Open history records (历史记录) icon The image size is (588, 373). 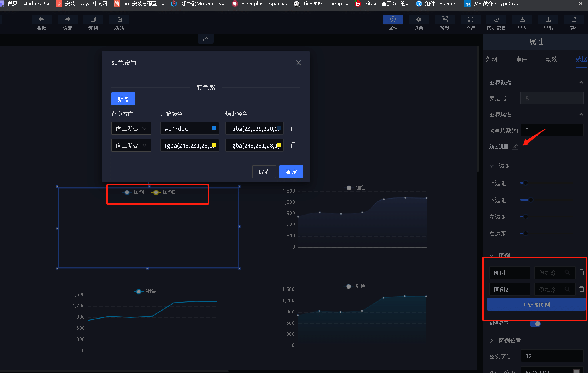click(496, 20)
